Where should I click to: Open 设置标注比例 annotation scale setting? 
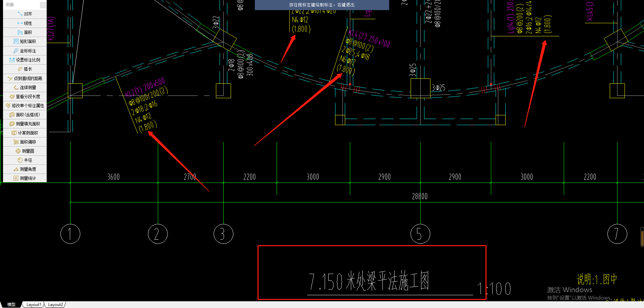(x=25, y=60)
